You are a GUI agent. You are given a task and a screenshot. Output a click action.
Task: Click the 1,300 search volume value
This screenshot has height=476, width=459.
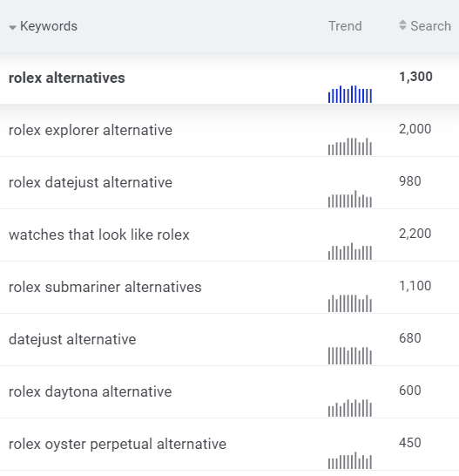click(x=415, y=77)
